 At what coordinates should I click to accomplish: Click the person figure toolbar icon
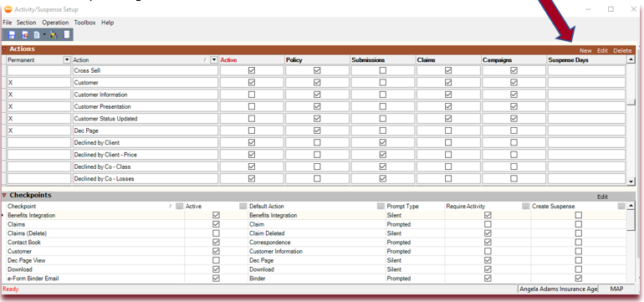(54, 35)
